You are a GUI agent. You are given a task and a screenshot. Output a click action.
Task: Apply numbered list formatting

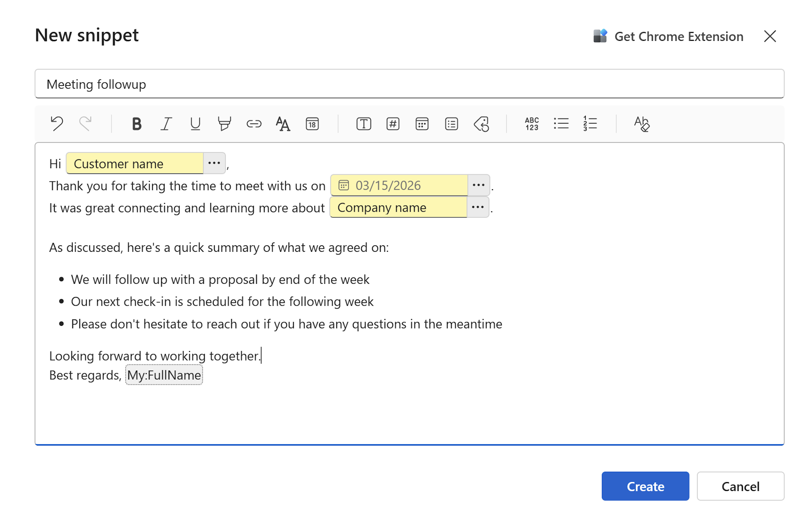590,124
